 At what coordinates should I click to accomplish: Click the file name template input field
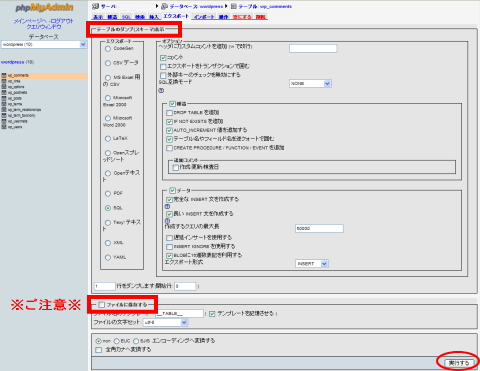point(179,314)
